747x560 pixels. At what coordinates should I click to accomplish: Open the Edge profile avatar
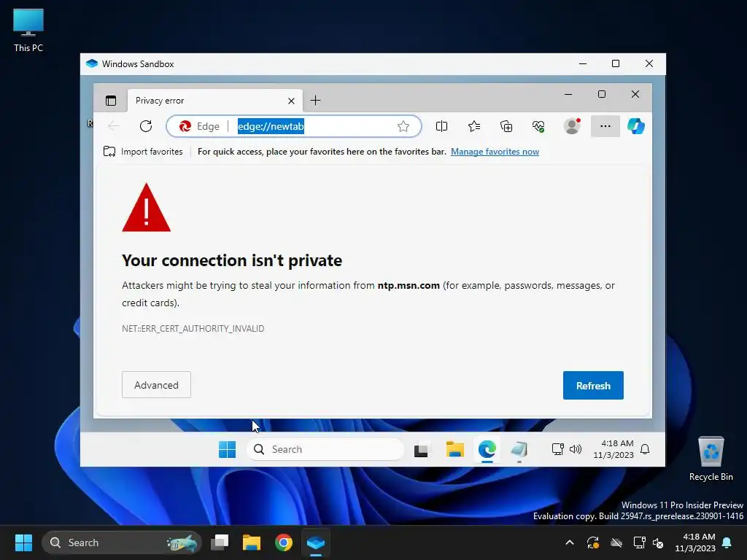(x=572, y=125)
